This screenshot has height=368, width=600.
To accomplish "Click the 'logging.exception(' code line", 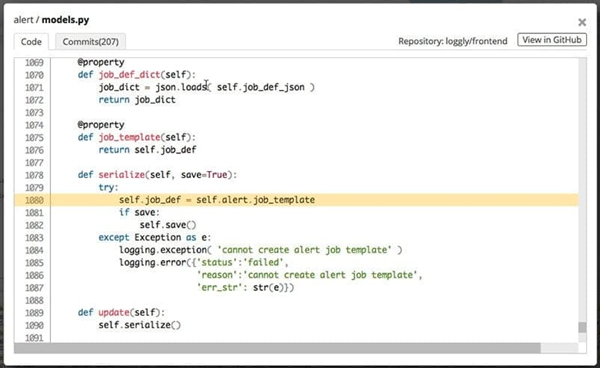I will coord(261,250).
